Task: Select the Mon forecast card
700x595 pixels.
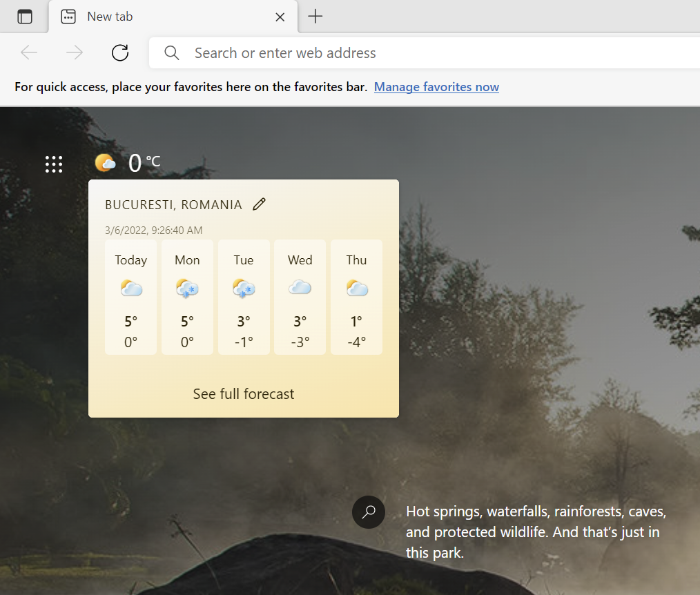Action: coord(188,297)
